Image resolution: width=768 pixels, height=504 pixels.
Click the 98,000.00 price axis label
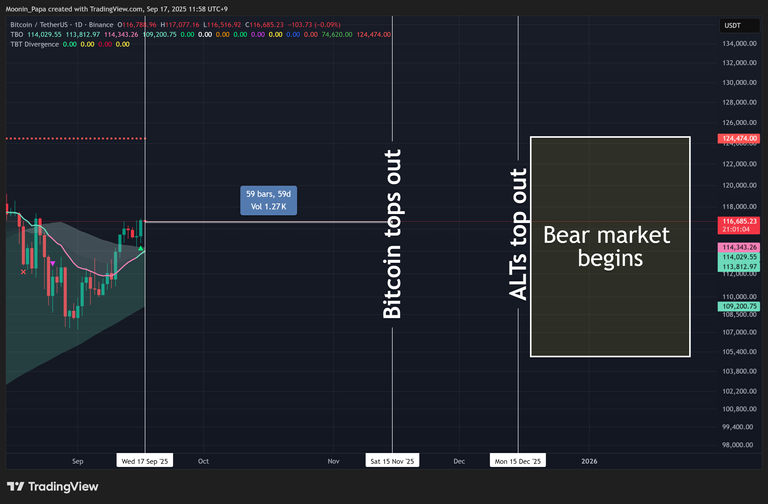click(x=738, y=445)
